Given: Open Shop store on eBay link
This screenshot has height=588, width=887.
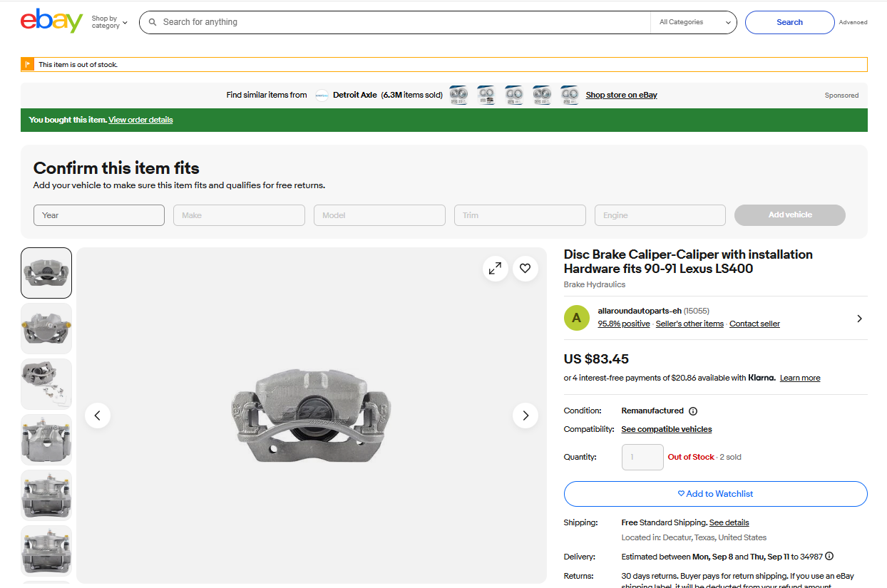Looking at the screenshot, I should coord(621,95).
